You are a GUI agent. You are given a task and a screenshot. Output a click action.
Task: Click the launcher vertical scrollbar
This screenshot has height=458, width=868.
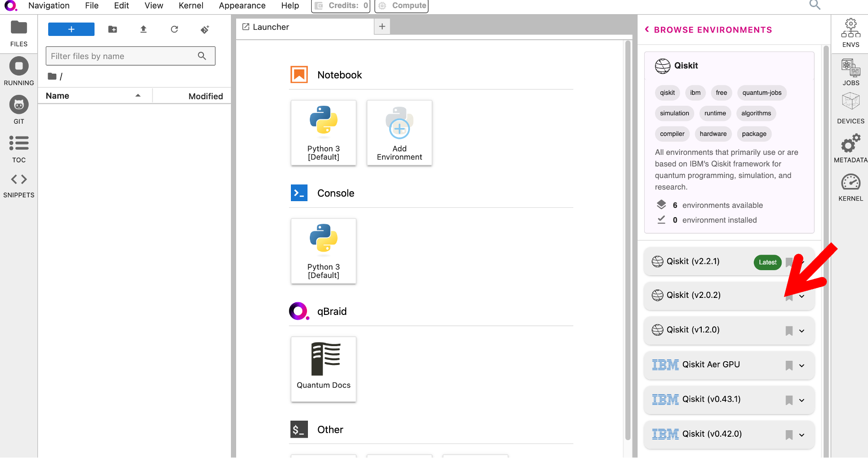click(628, 240)
